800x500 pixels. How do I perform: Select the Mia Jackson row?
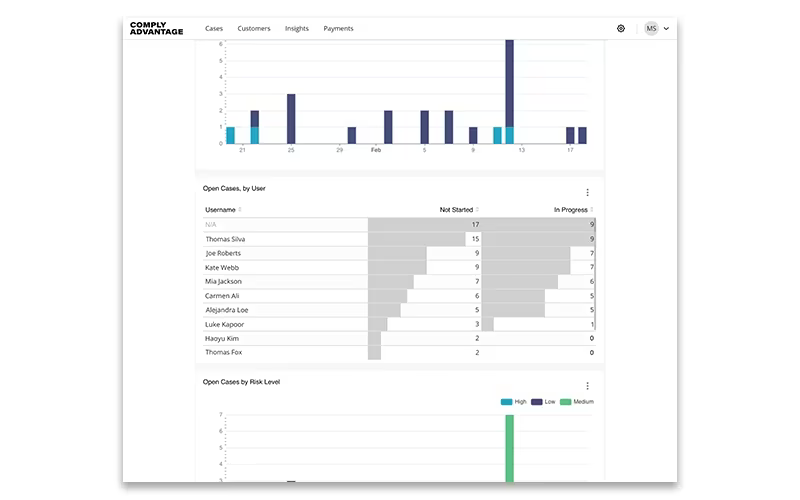click(x=399, y=282)
